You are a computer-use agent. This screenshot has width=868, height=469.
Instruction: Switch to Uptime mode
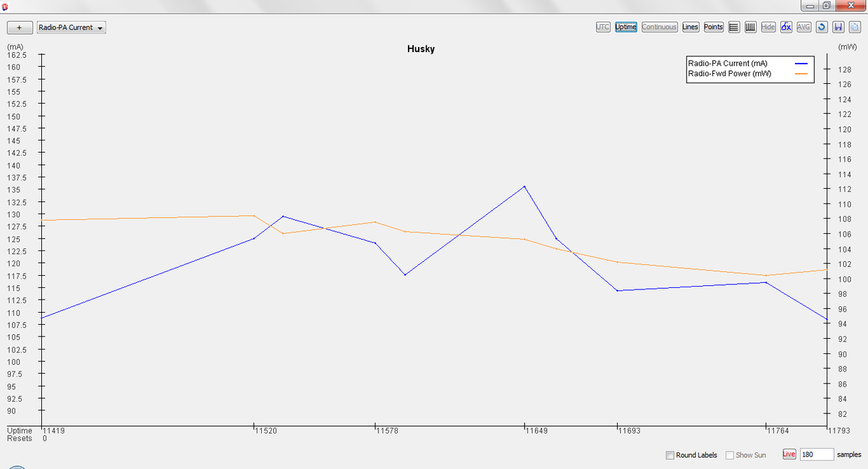coord(625,27)
